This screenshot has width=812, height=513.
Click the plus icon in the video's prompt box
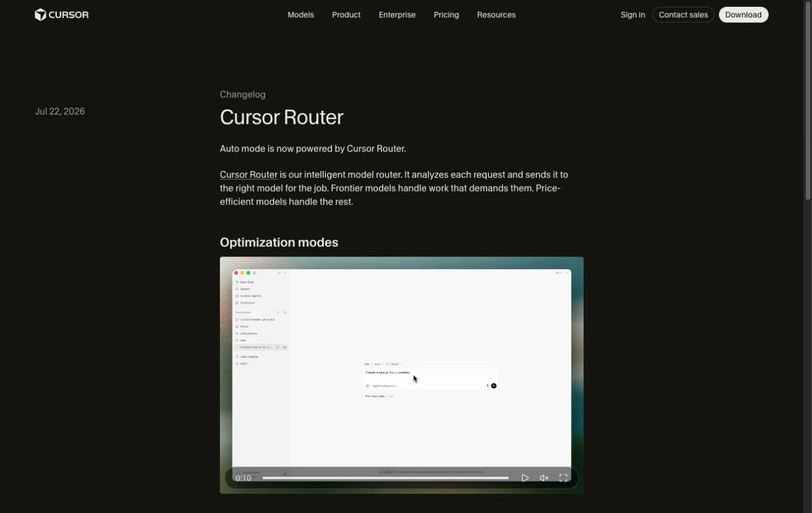[368, 386]
